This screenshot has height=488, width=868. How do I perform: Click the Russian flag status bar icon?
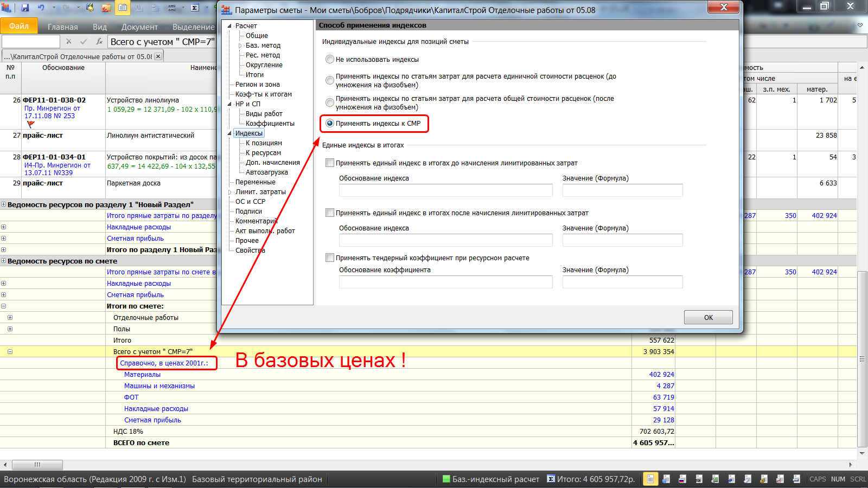(682, 479)
